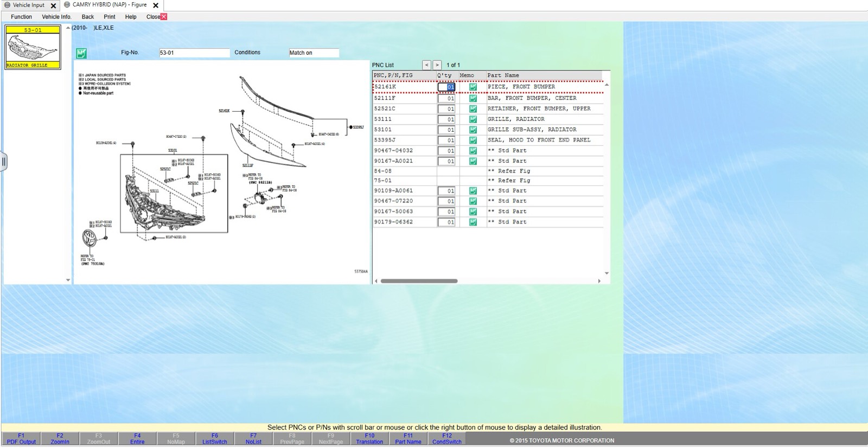Close the Vehicle Input tab
Screen dimensions: 868x448
point(53,5)
